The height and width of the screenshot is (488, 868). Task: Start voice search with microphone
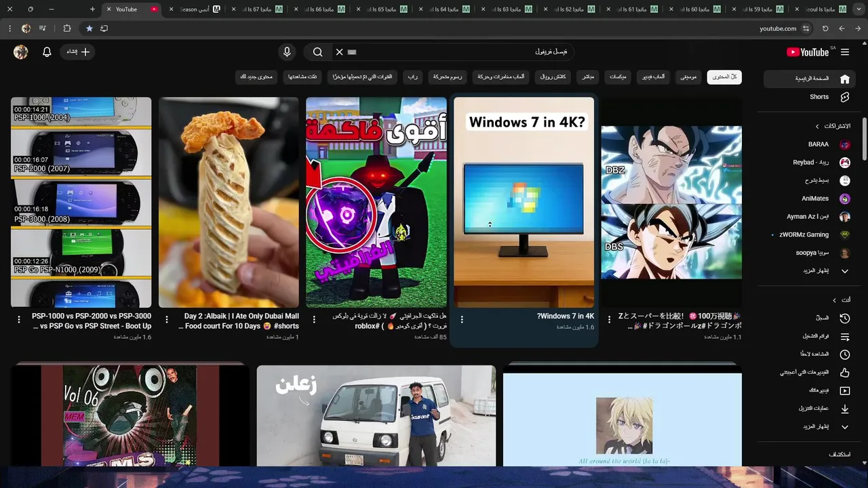point(287,52)
